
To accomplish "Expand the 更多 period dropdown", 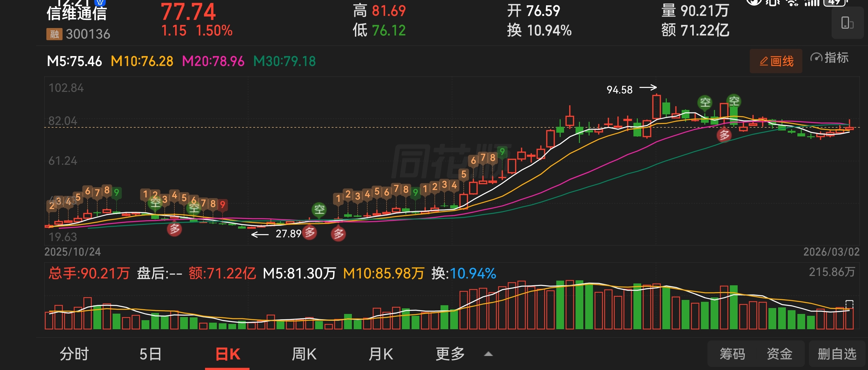I will 450,354.
